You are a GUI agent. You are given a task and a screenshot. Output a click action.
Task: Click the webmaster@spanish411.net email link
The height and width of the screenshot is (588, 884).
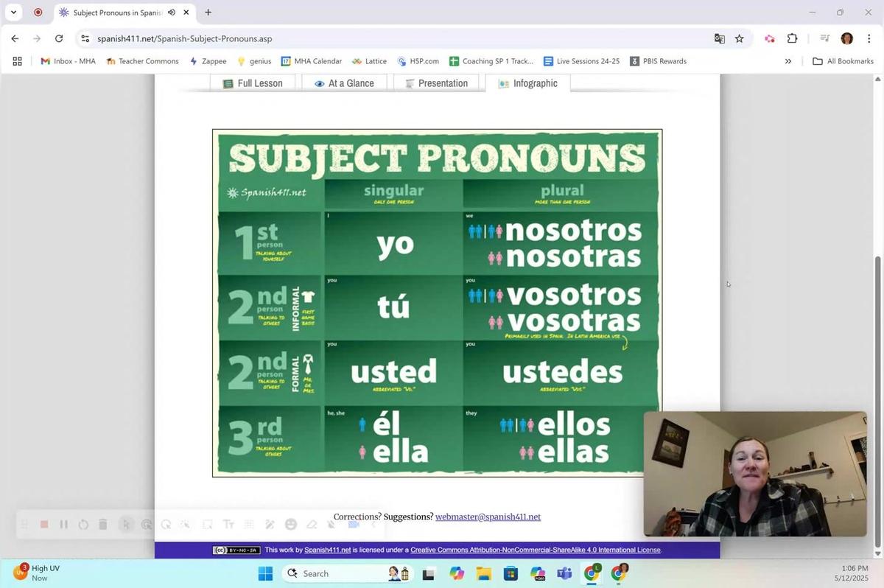(488, 517)
